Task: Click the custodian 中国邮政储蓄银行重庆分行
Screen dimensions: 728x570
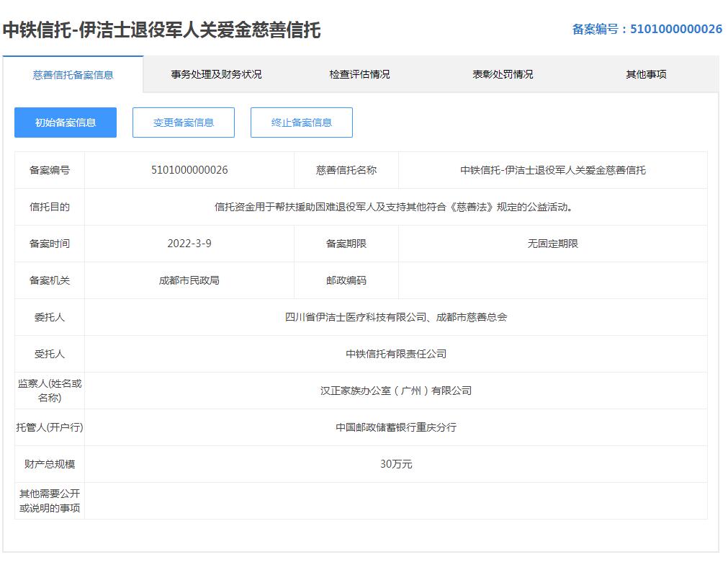Action: click(395, 428)
